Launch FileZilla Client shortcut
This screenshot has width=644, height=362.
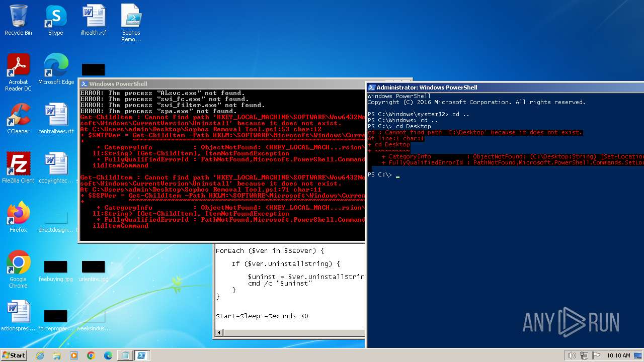pyautogui.click(x=18, y=168)
